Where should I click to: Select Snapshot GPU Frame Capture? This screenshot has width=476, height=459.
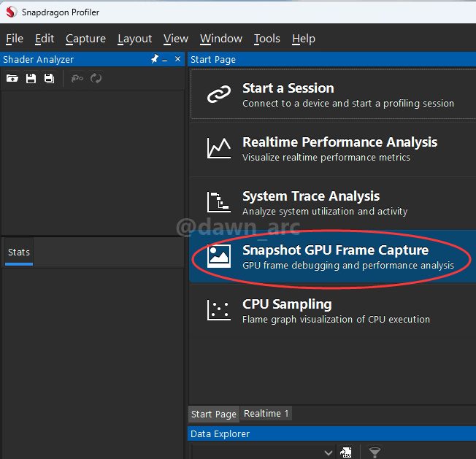click(332, 256)
